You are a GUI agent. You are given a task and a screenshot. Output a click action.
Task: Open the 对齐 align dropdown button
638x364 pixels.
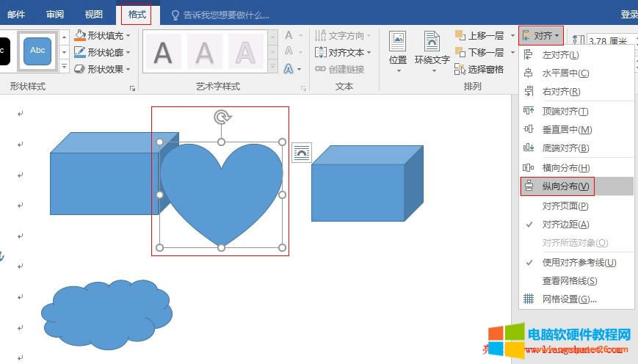click(541, 36)
